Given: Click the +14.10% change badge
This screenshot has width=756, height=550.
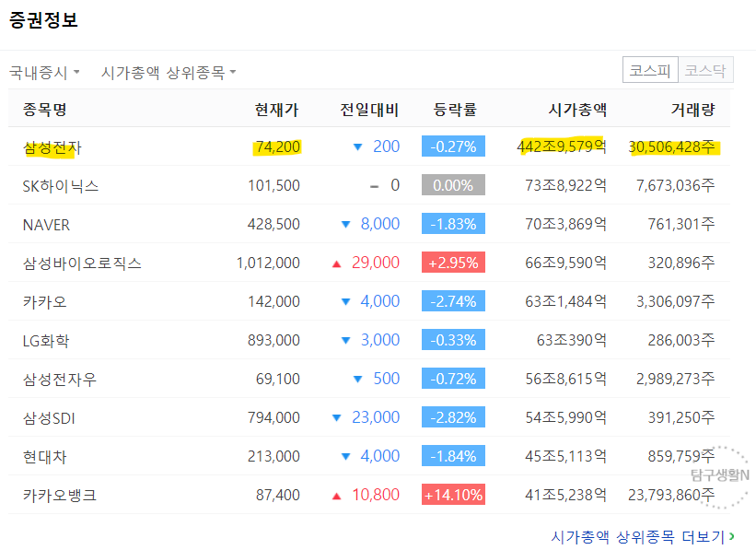Looking at the screenshot, I should click(453, 495).
